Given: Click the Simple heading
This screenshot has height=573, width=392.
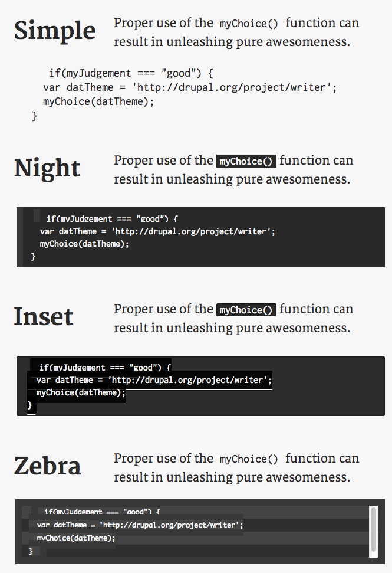Looking at the screenshot, I should (55, 31).
